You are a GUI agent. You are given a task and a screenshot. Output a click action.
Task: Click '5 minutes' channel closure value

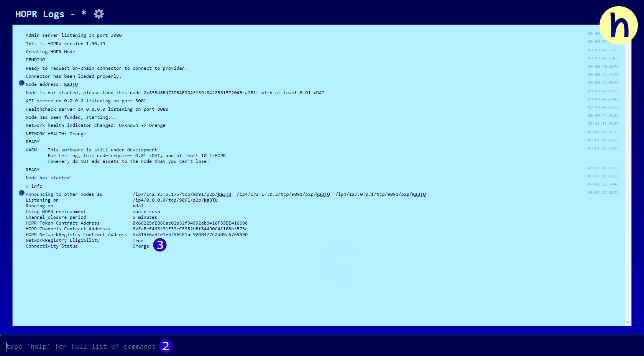pyautogui.click(x=145, y=217)
